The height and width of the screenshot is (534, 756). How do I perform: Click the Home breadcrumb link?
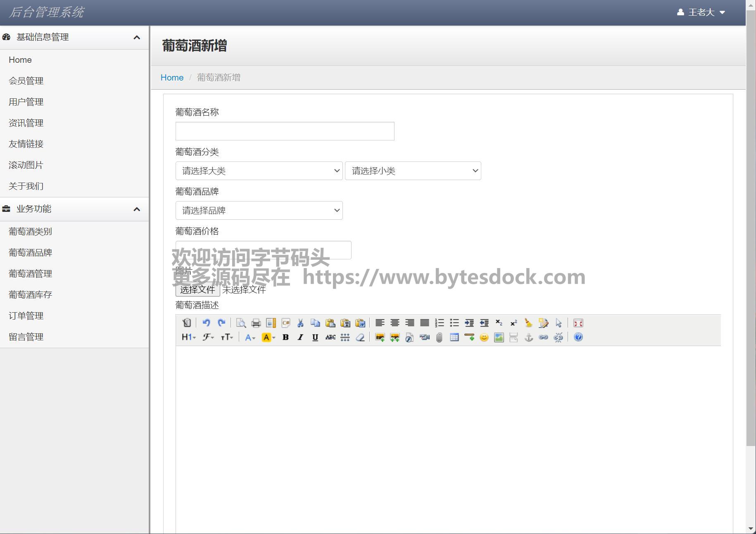[172, 78]
